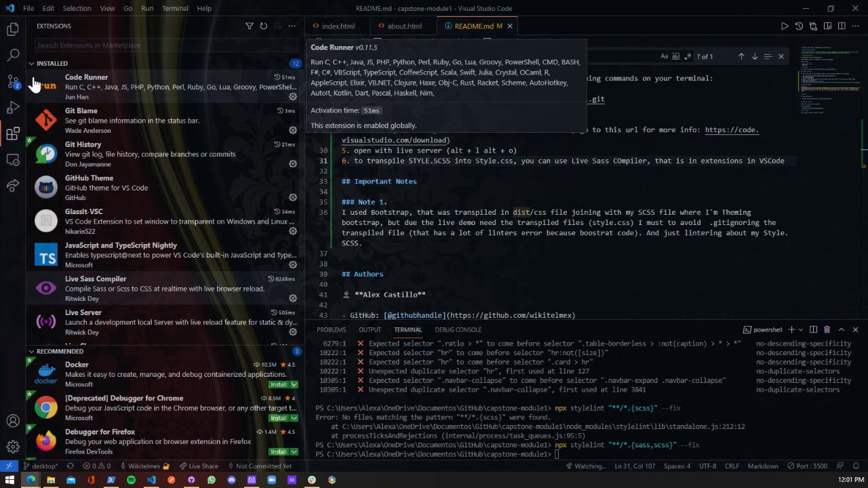Open the File menu
This screenshot has width=868, height=488.
coord(28,8)
